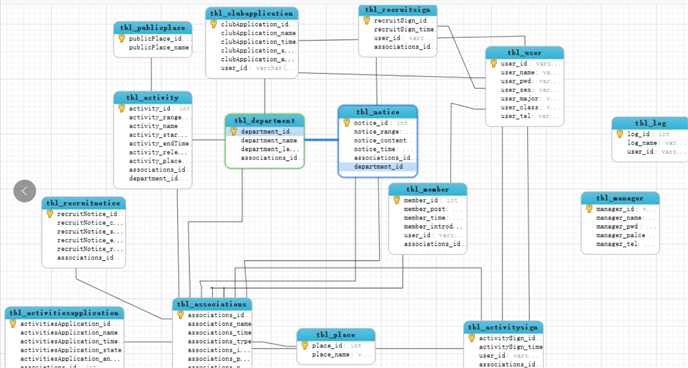Click the activity_place field
688x368 pixels.
155,161
